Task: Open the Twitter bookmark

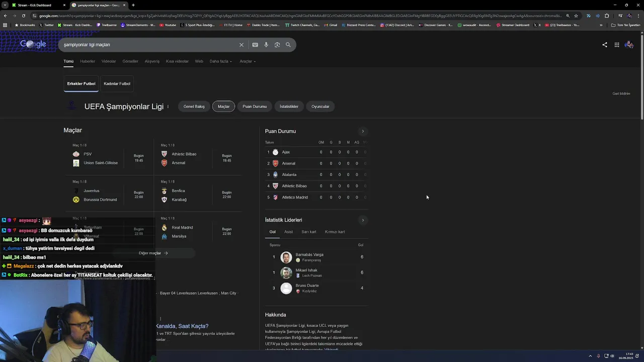Action: pos(46,25)
